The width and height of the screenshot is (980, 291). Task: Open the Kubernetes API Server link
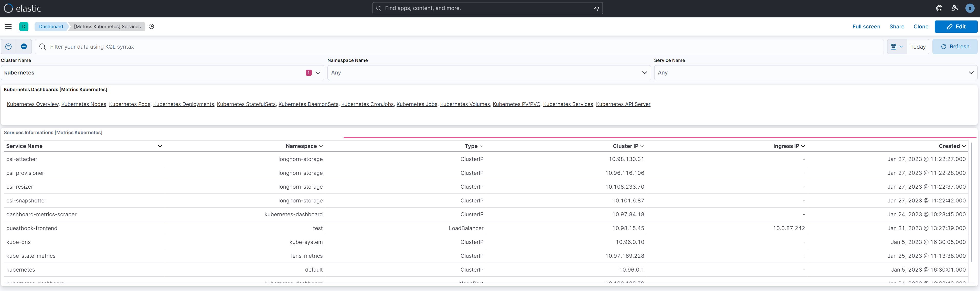pos(623,104)
